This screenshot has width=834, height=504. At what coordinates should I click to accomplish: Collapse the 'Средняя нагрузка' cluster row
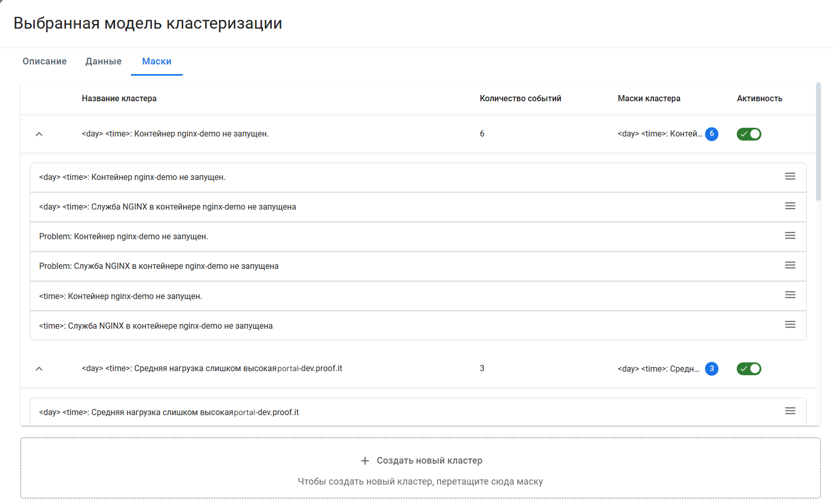point(39,369)
